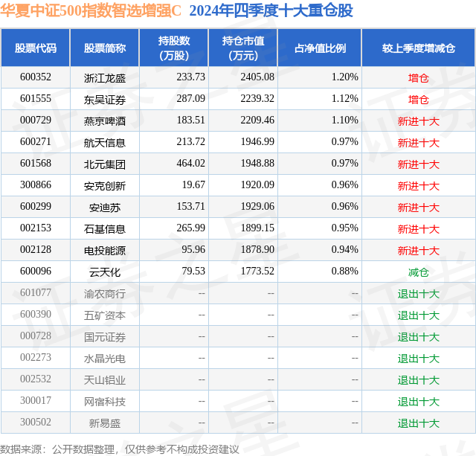This screenshot has height=456, width=476.
Task: Click the 数据来源 footnote text
Action: point(120,449)
